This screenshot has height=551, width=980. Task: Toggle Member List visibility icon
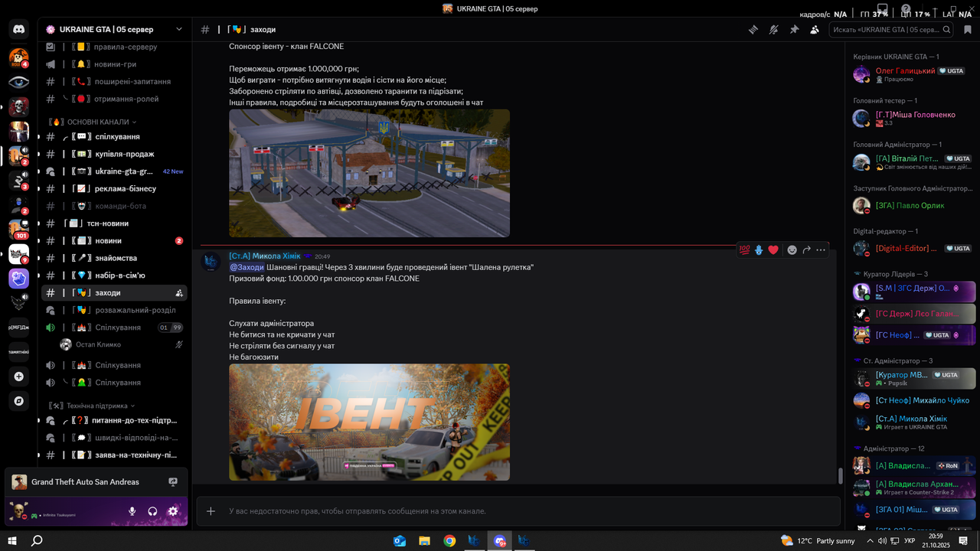pos(815,30)
